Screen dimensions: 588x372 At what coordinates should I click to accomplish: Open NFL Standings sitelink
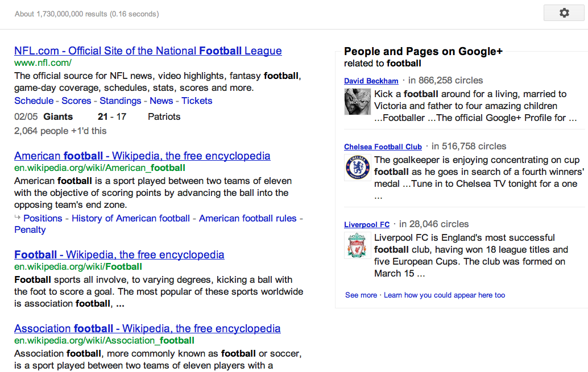point(120,101)
